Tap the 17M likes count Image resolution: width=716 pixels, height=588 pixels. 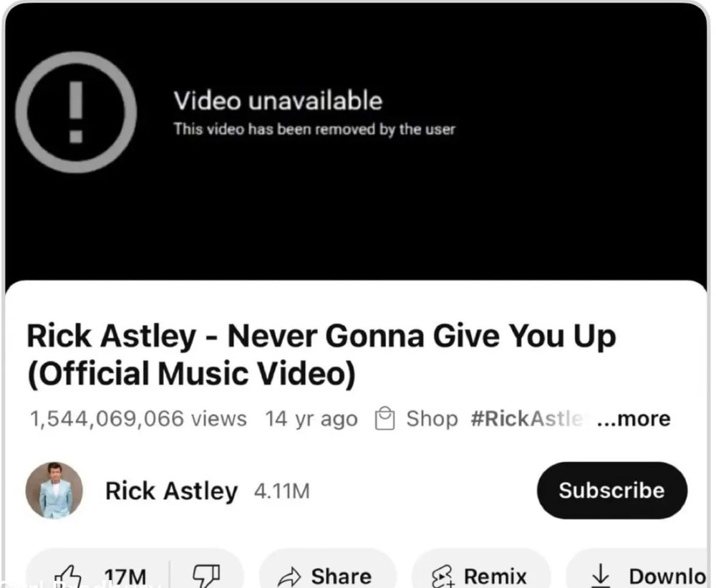point(125,577)
